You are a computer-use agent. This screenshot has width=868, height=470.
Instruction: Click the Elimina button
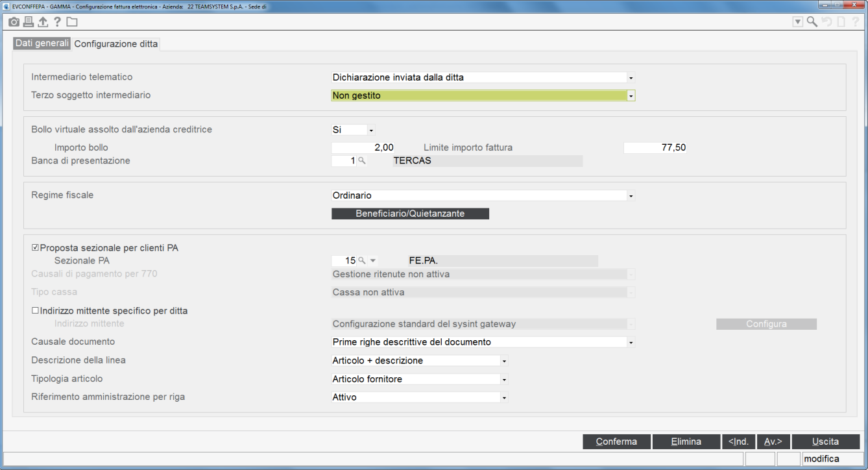686,441
